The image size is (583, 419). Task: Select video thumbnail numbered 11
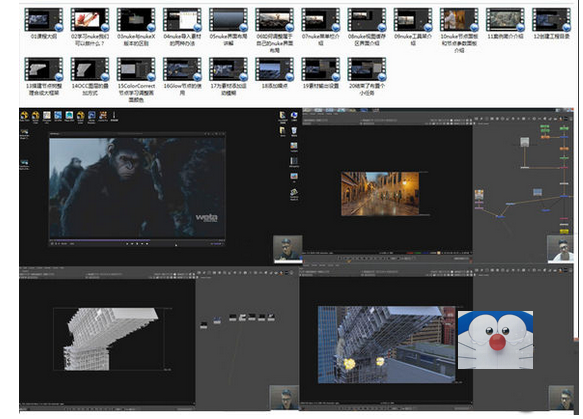[505, 20]
